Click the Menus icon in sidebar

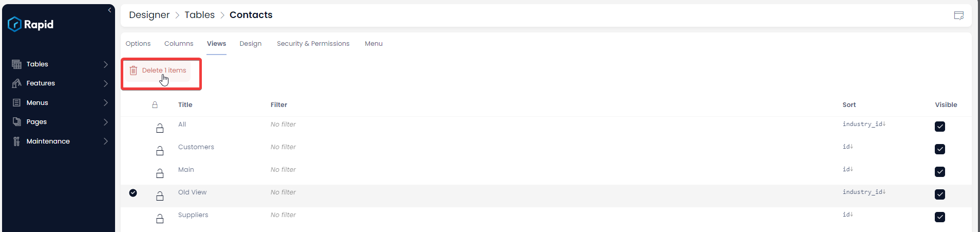[x=16, y=103]
